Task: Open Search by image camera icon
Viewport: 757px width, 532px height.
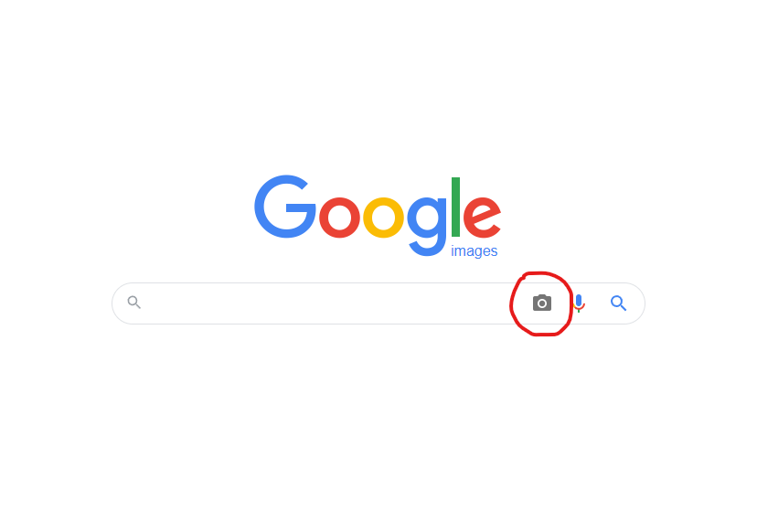Action: [541, 303]
